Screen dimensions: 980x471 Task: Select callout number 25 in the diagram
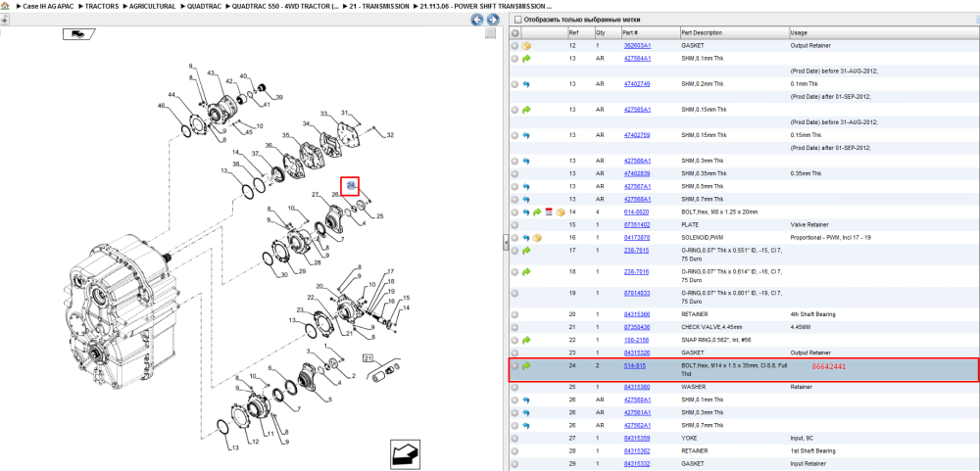pyautogui.click(x=380, y=216)
